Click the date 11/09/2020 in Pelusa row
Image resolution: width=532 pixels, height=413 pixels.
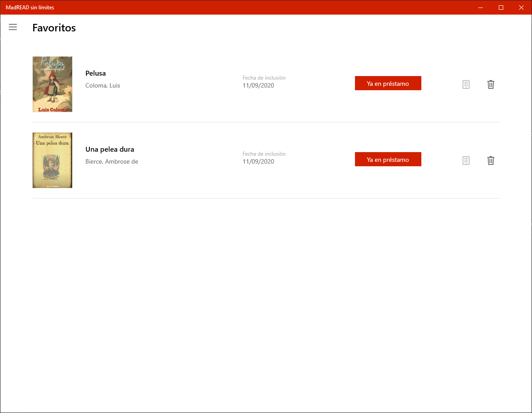tap(258, 85)
